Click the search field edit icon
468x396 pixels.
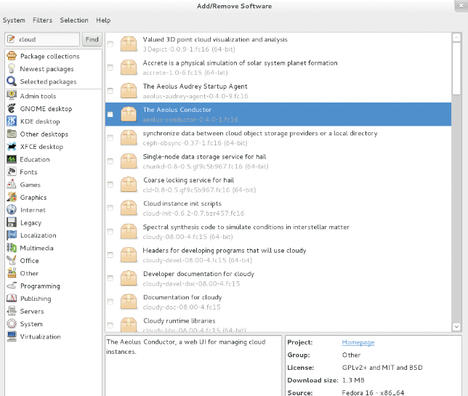click(11, 39)
